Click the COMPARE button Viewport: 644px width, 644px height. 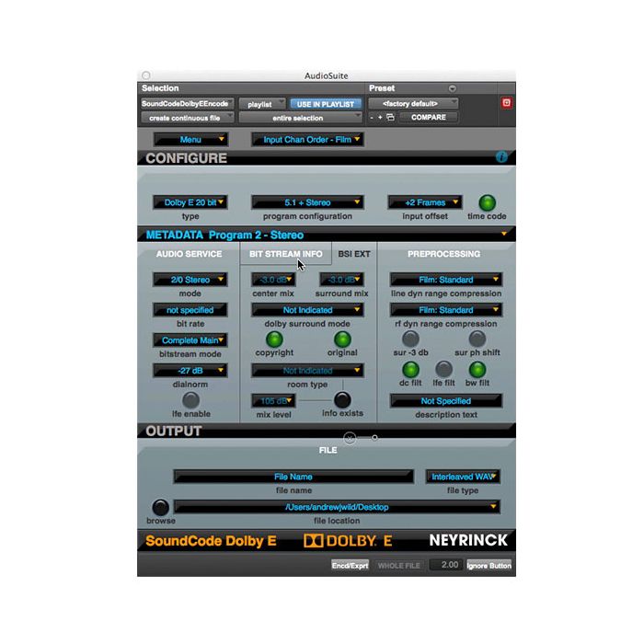pyautogui.click(x=429, y=118)
